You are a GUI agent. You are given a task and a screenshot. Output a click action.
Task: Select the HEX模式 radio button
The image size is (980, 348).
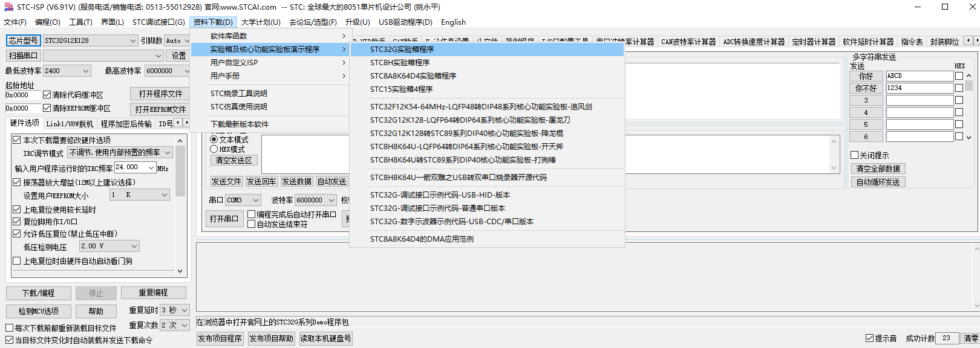pyautogui.click(x=214, y=149)
